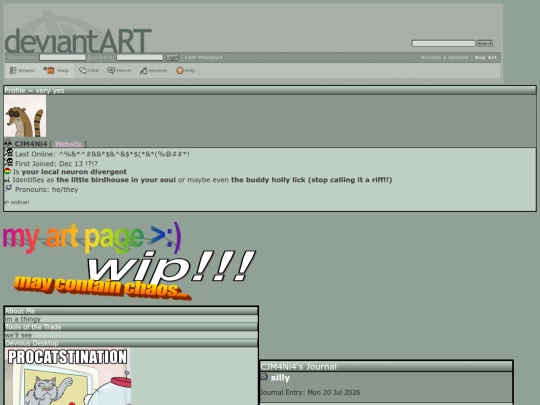The image size is (540, 405).
Task: Click the skull icon beside First Joined
Action: pyautogui.click(x=9, y=162)
